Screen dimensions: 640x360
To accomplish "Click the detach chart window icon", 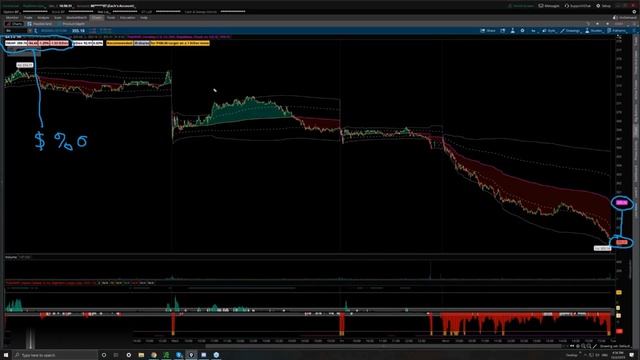I will (502, 31).
